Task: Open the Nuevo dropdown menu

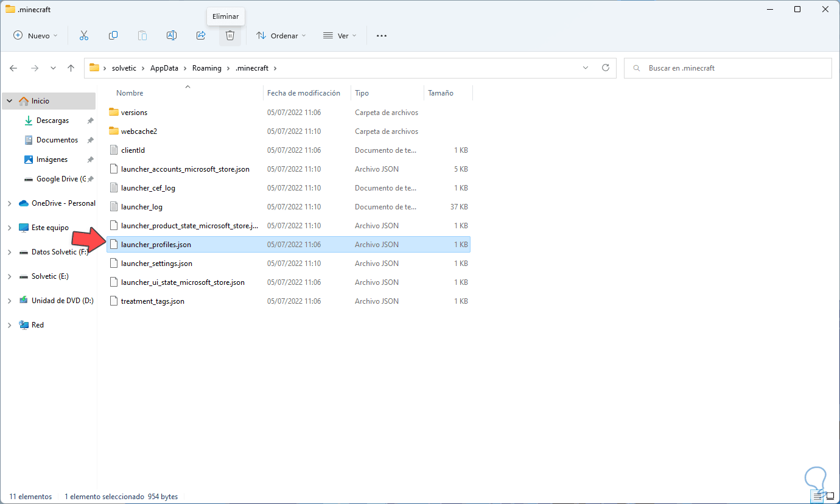Action: point(36,36)
